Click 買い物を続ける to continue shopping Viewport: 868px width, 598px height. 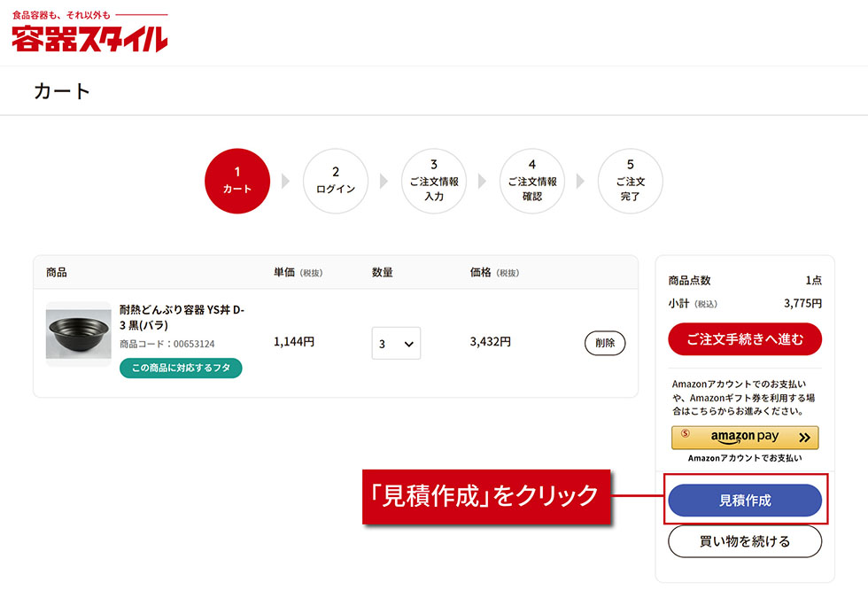[744, 541]
